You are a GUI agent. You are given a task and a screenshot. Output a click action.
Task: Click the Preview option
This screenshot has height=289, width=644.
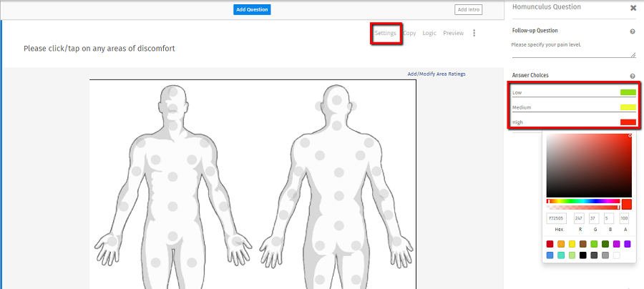pos(453,33)
